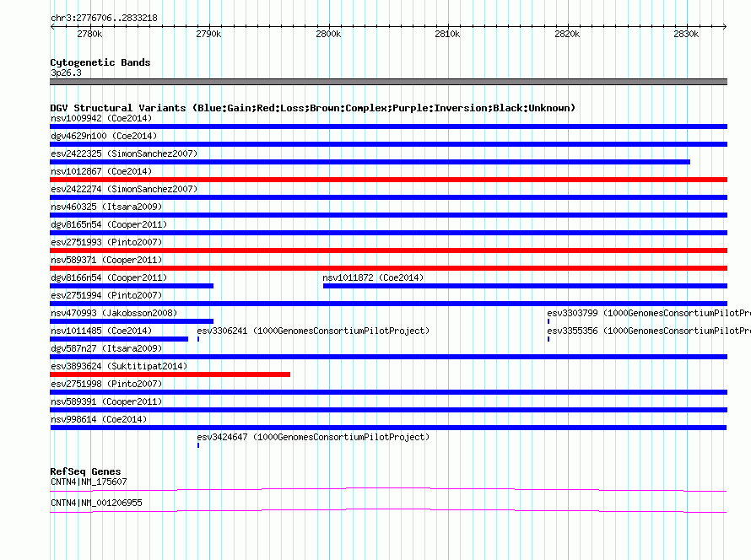Open the dgv587n27 (Itsara2009) variant label
Screen dimensions: 751x560
(x=106, y=348)
